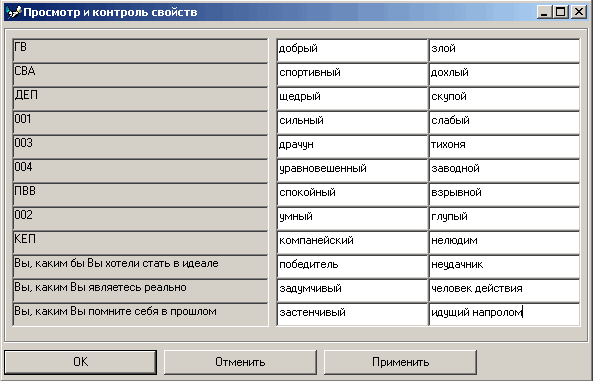
Task: Select the field containing нелюдим
Action: click(x=504, y=243)
